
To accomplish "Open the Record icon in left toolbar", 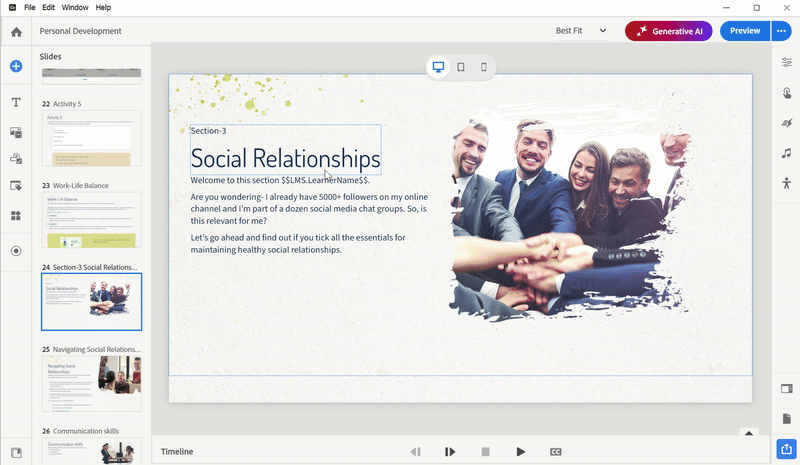I will [16, 251].
